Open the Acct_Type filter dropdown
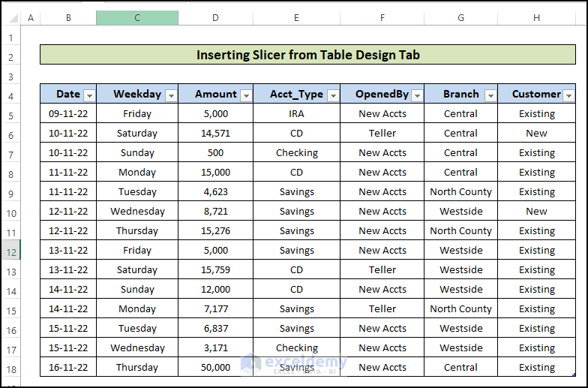This screenshot has height=388, width=588. [x=332, y=95]
